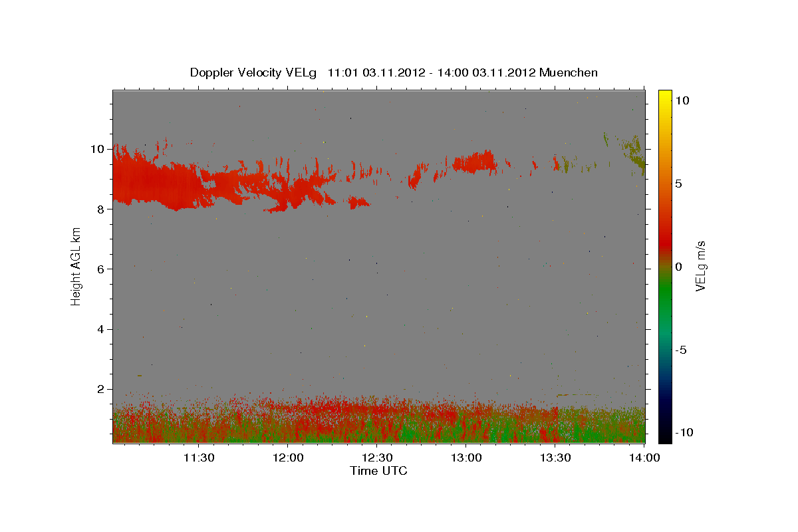This screenshot has height=532, width=798.
Task: Click the 12:30 time tick label
Action: (376, 458)
